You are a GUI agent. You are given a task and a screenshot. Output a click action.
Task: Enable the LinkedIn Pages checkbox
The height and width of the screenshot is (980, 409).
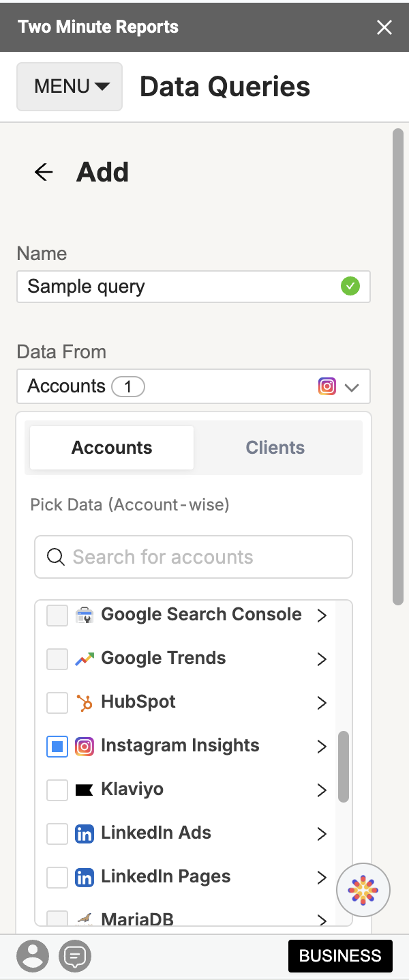point(57,877)
